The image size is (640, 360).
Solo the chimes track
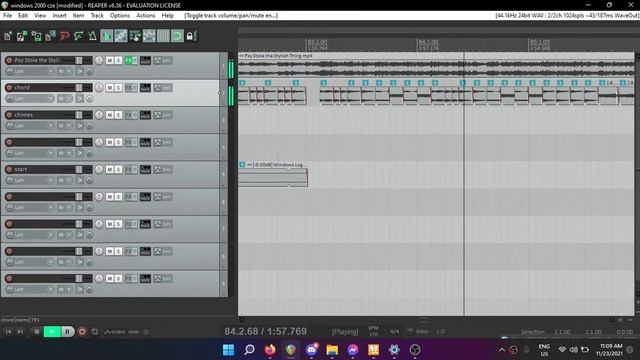pos(118,115)
